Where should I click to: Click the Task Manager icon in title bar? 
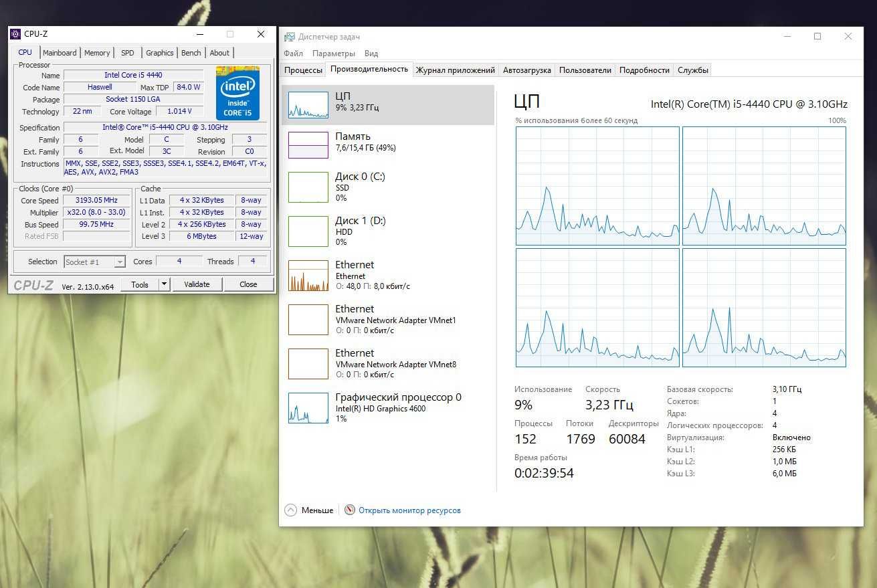[289, 37]
